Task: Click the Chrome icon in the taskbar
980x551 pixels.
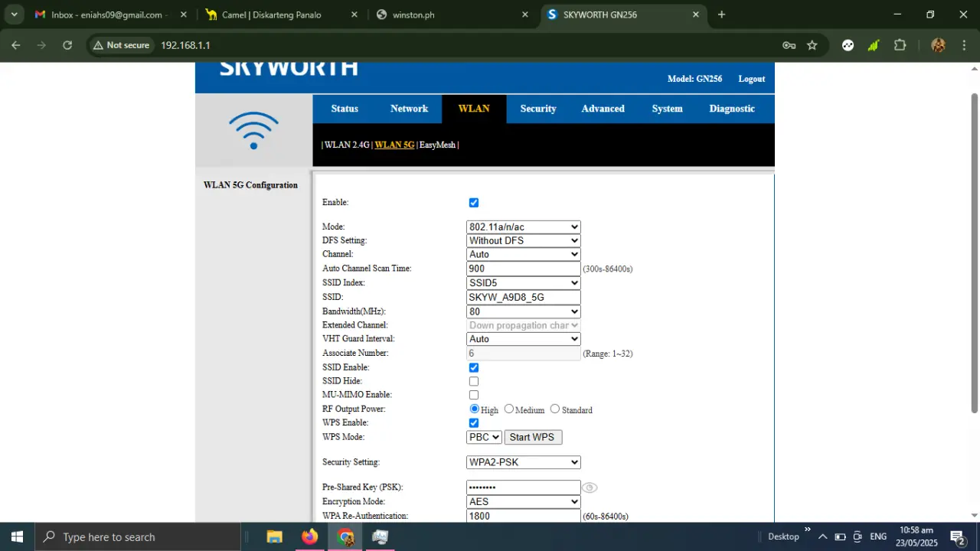Action: [345, 536]
